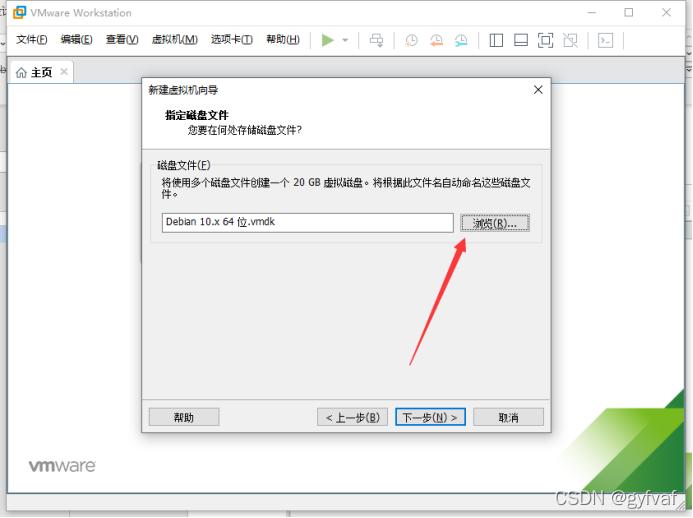Screen dimensions: 693x518
Task: Click the 下一步(N) > next button
Action: [430, 417]
